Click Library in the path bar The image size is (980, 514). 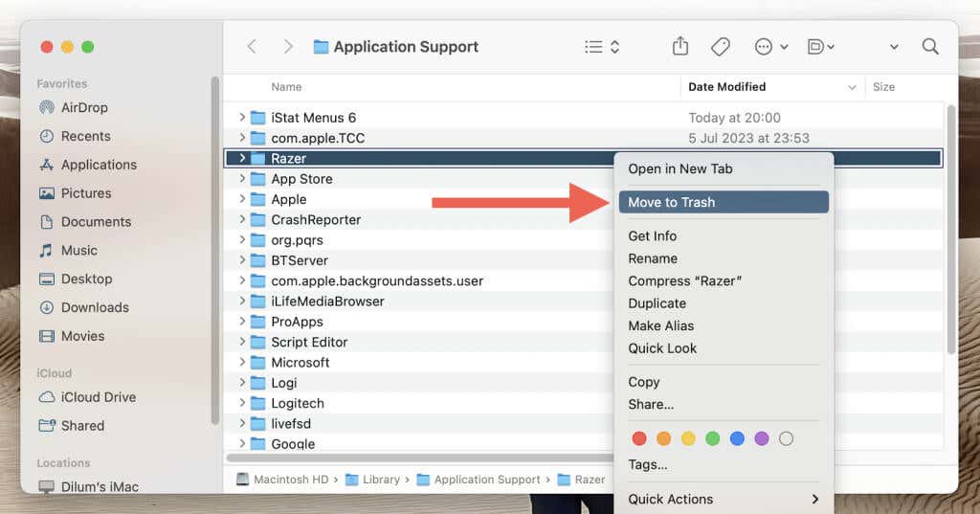[x=373, y=480]
